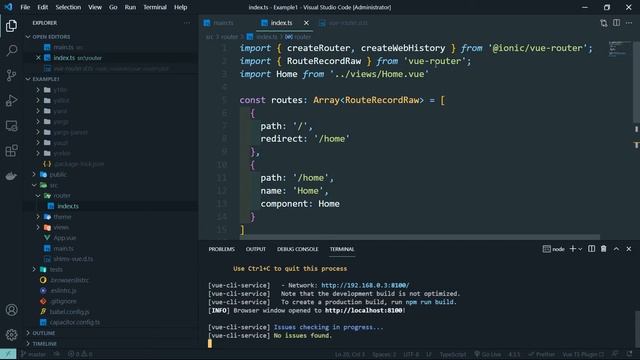The height and width of the screenshot is (360, 640).
Task: Select the Terminal panel tab
Action: point(342,249)
